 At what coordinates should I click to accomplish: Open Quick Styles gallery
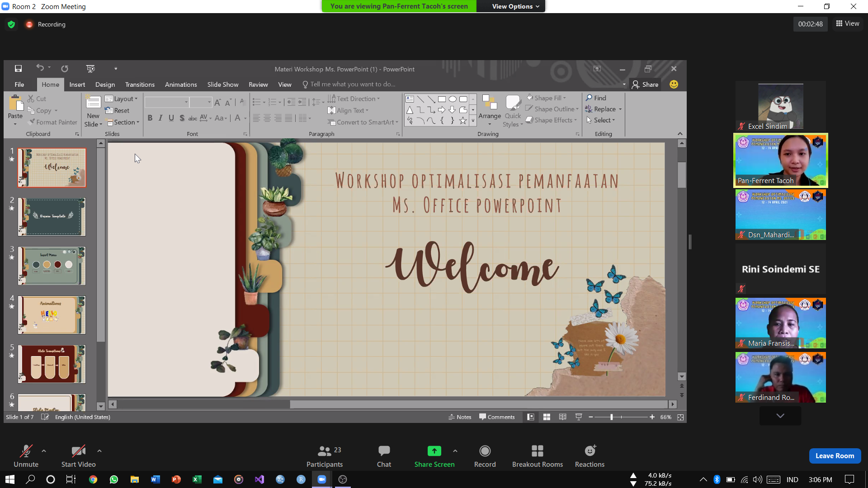tap(513, 111)
